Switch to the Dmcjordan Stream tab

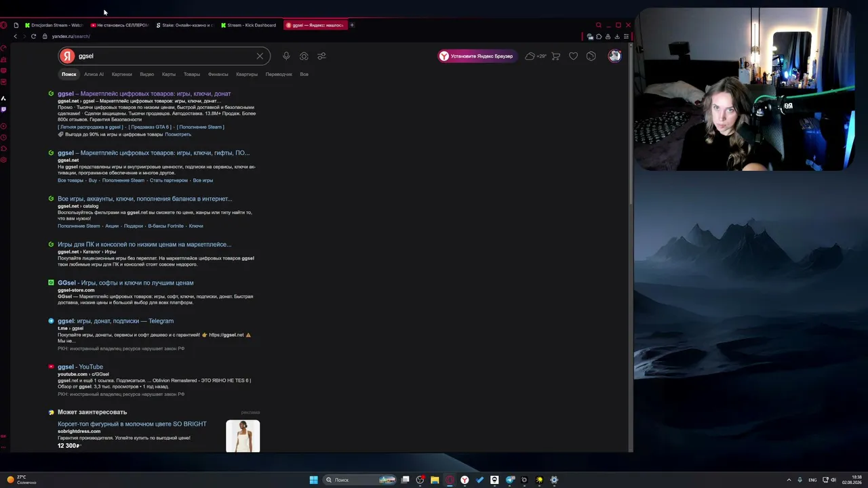point(54,25)
